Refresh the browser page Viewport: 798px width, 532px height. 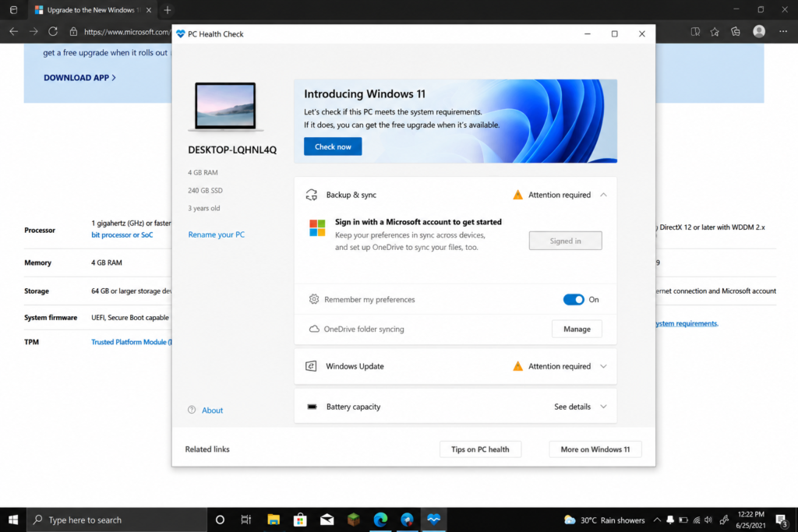pyautogui.click(x=53, y=31)
